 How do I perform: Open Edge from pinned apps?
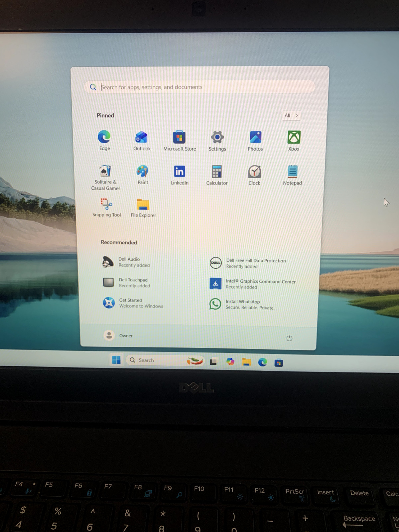point(104,141)
